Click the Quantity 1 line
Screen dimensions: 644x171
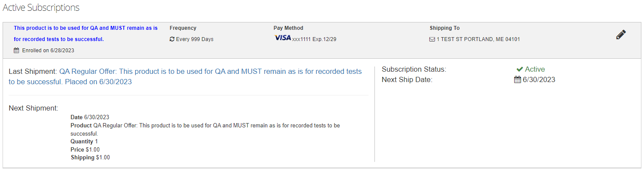84,142
